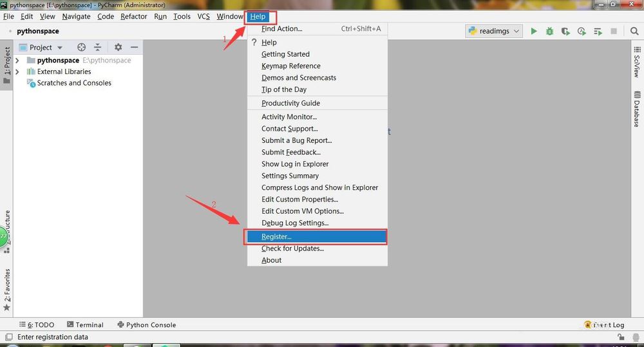Choose Submit Feedback... entry

[317, 153]
